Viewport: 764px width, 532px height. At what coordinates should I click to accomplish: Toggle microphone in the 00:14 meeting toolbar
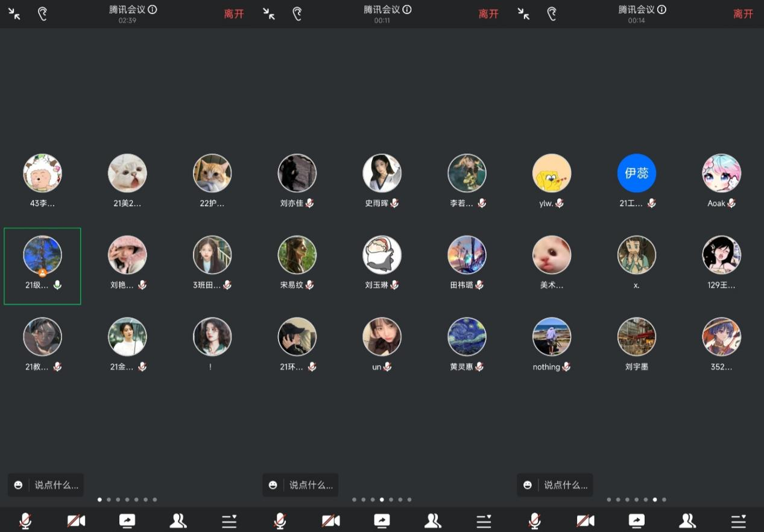point(534,521)
